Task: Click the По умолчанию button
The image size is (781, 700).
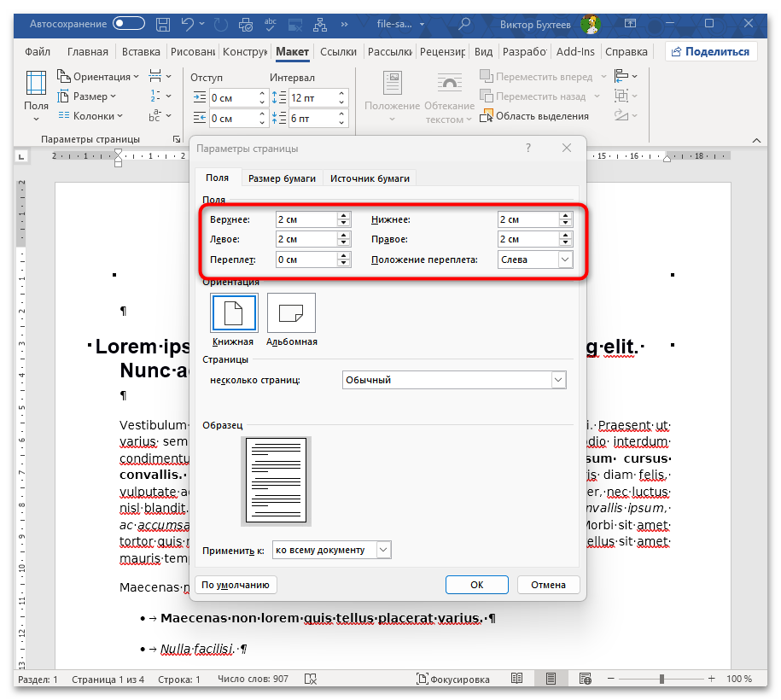Action: click(x=236, y=585)
